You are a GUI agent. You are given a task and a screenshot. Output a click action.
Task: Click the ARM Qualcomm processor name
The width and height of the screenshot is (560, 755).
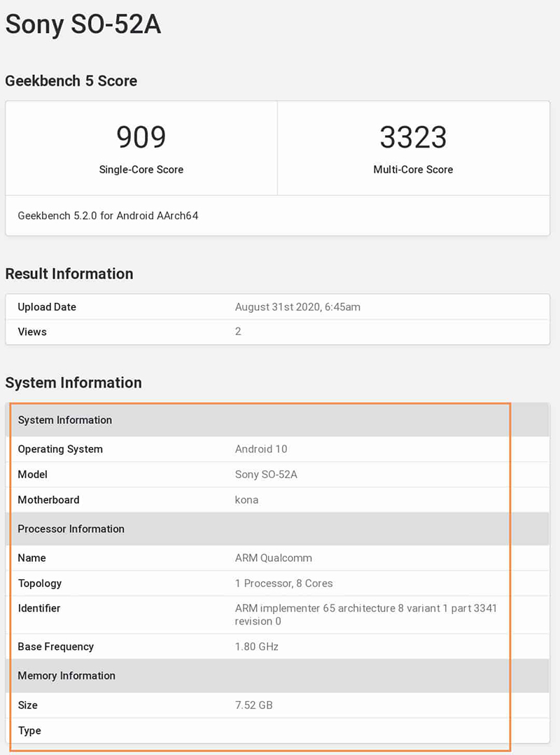(273, 558)
